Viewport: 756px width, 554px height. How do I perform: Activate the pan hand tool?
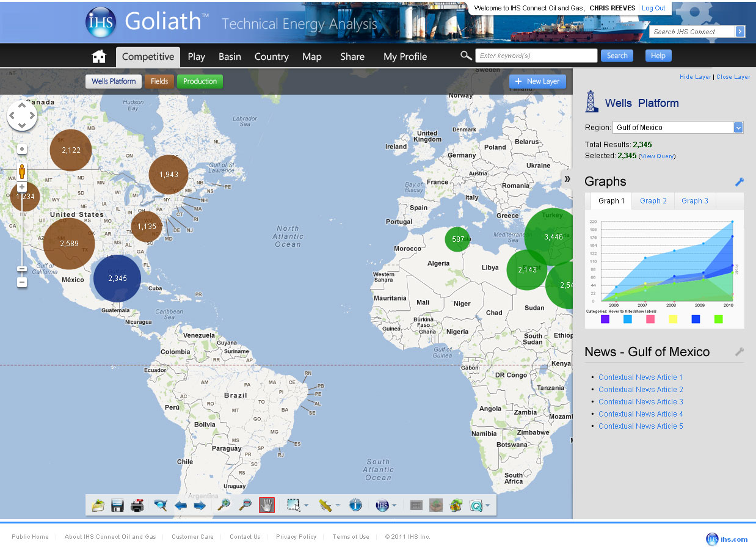click(267, 505)
